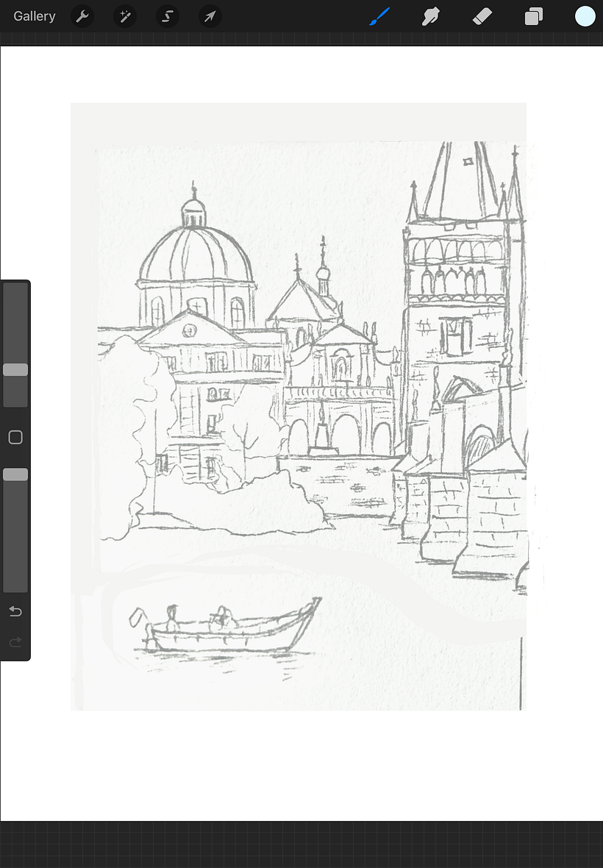Select the Smudge tool
Viewport: 603px width, 868px height.
[x=431, y=16]
